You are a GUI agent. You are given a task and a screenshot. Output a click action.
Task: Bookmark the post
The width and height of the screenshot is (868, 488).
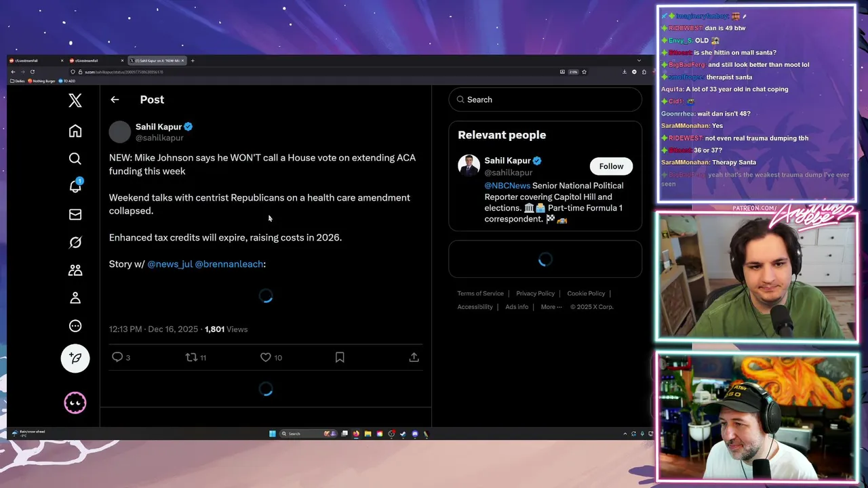[x=340, y=357]
